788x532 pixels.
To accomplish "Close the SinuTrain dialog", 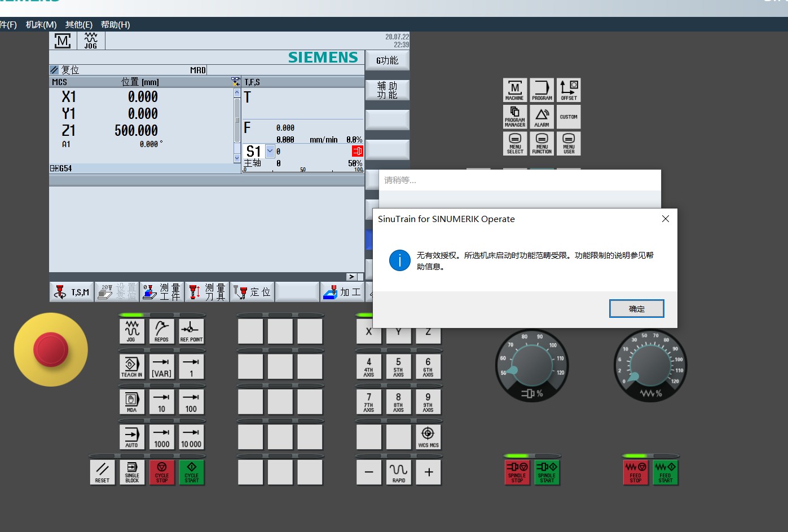I will [x=666, y=219].
